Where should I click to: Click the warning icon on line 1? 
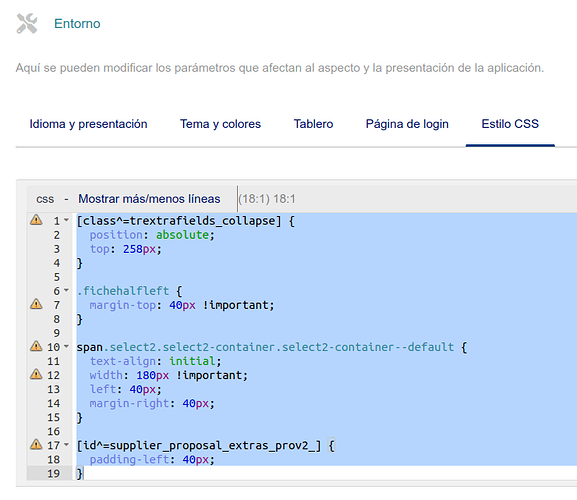pos(36,220)
